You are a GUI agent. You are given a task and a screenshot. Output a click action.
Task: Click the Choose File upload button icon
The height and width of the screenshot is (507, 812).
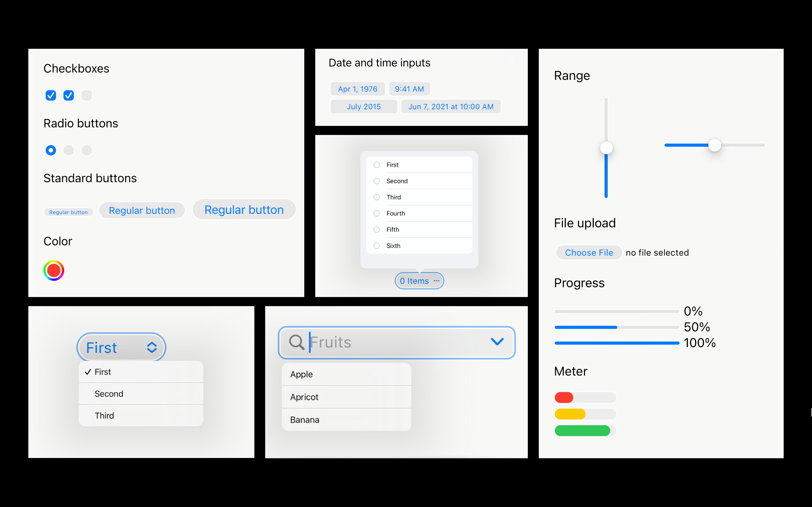588,252
